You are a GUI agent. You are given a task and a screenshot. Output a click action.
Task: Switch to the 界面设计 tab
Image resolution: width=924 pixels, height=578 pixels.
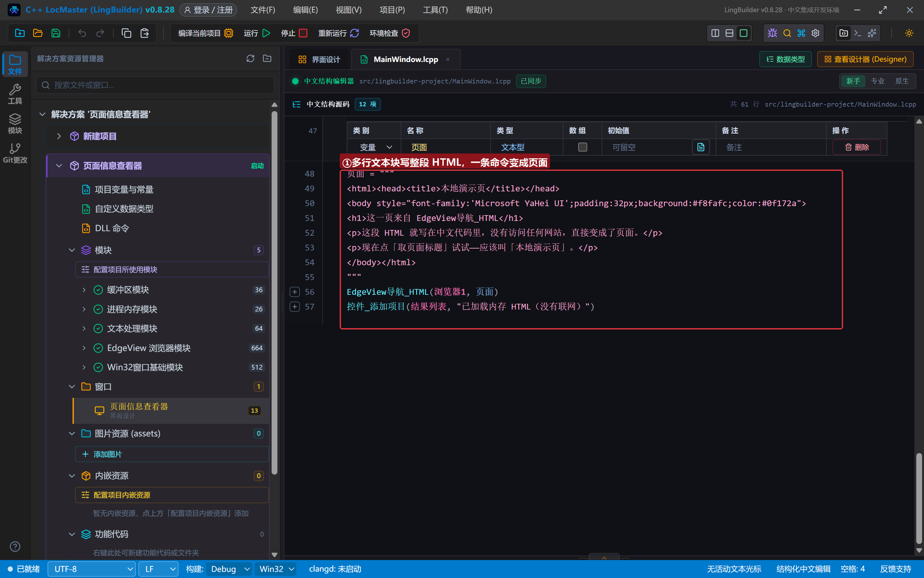[x=319, y=59]
